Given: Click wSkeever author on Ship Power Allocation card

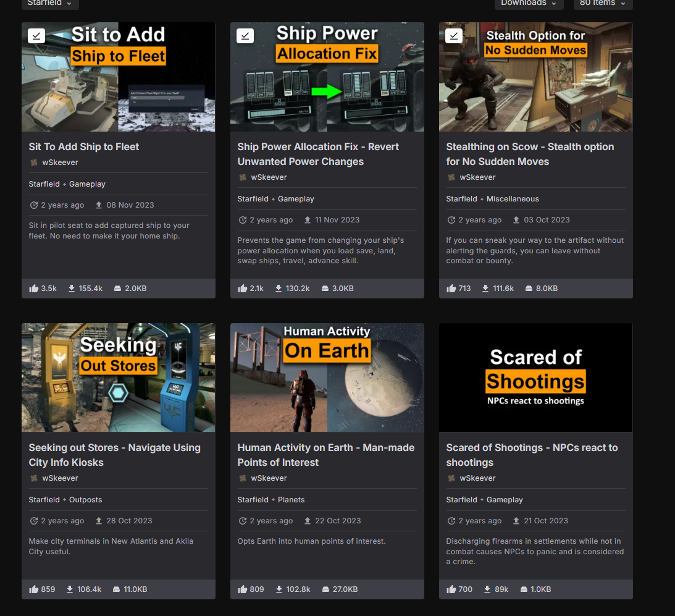Looking at the screenshot, I should pos(269,177).
